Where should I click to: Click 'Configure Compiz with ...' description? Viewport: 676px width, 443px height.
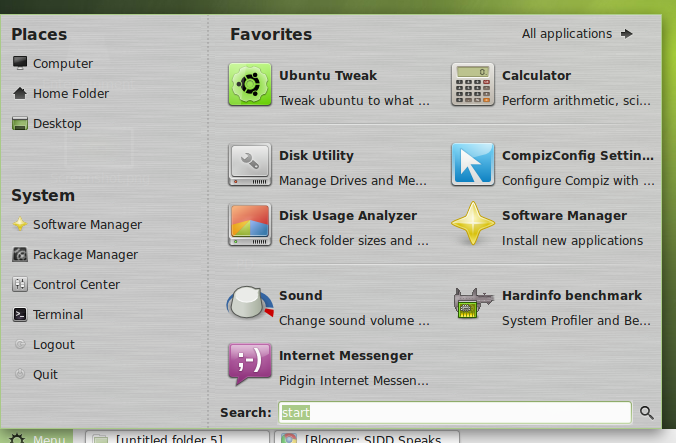click(x=578, y=181)
